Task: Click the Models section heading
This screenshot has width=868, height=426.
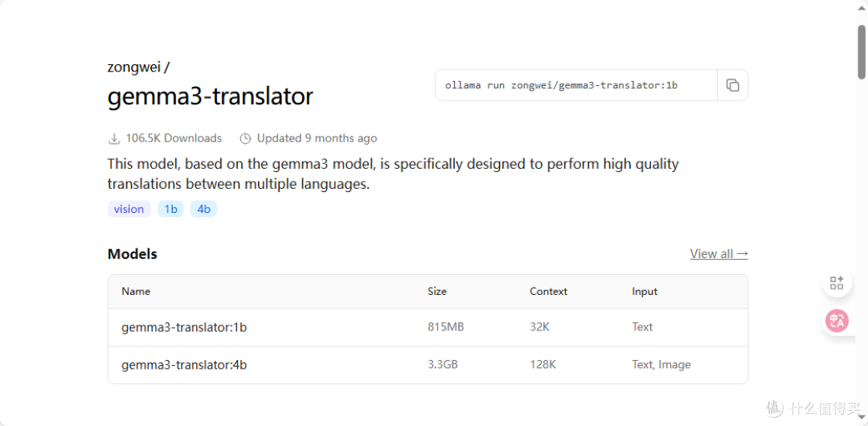Action: [133, 254]
